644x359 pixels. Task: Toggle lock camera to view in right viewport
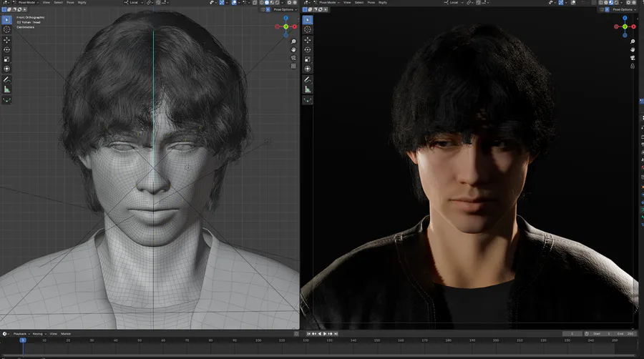click(633, 66)
